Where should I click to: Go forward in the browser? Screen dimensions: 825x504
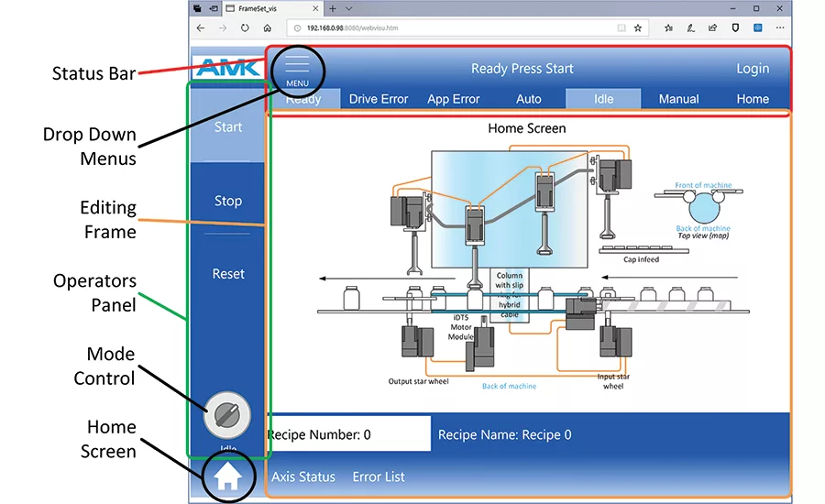[x=223, y=27]
